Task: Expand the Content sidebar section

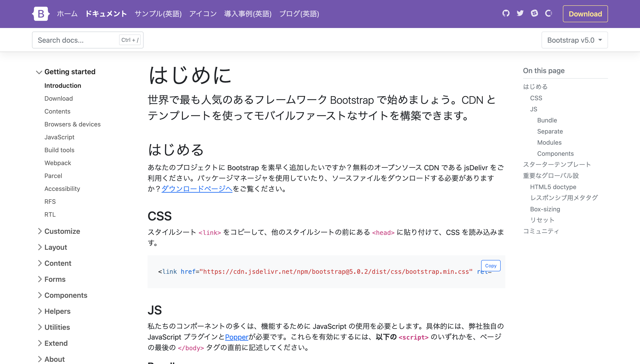Action: pos(54,263)
